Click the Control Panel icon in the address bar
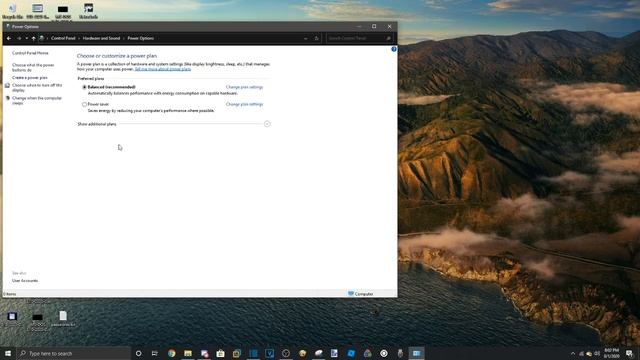 point(41,38)
